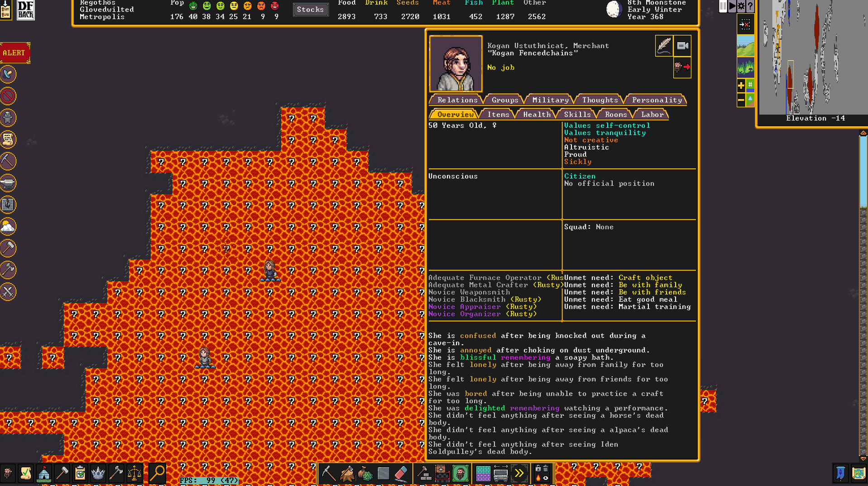This screenshot has height=486, width=868.
Task: View the Skills sub-tab
Action: pyautogui.click(x=577, y=114)
